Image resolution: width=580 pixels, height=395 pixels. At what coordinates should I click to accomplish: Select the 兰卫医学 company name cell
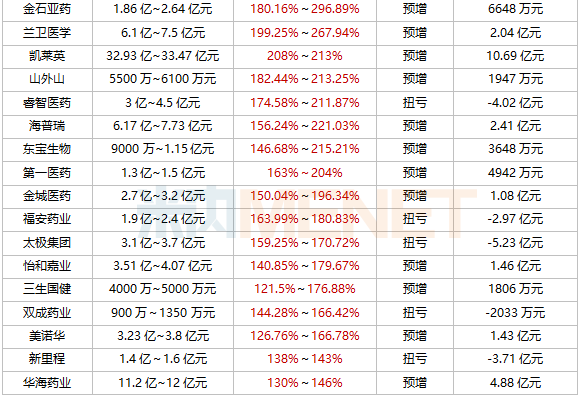[x=47, y=33]
